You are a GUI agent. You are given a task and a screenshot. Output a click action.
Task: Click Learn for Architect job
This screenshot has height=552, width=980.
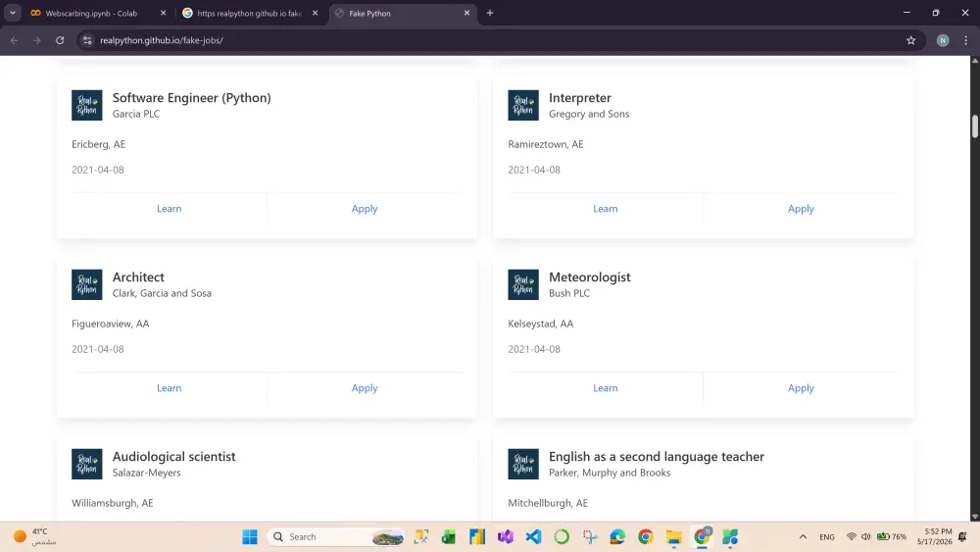[x=169, y=388]
